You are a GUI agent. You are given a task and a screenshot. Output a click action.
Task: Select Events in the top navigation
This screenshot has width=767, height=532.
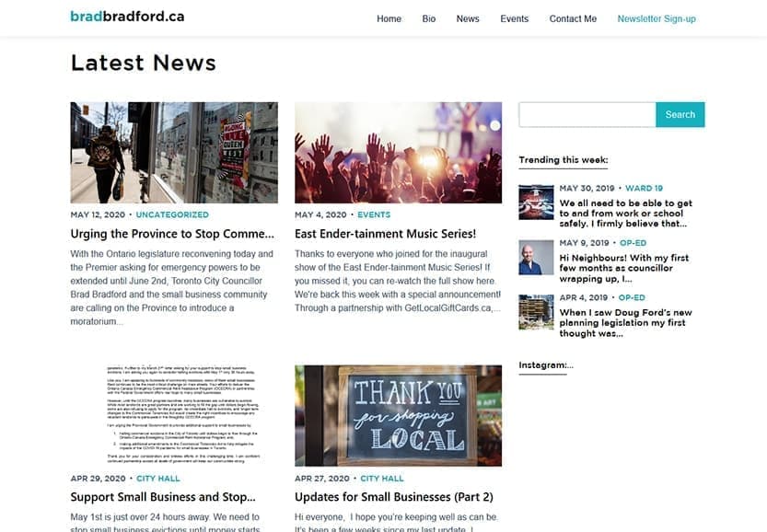514,18
